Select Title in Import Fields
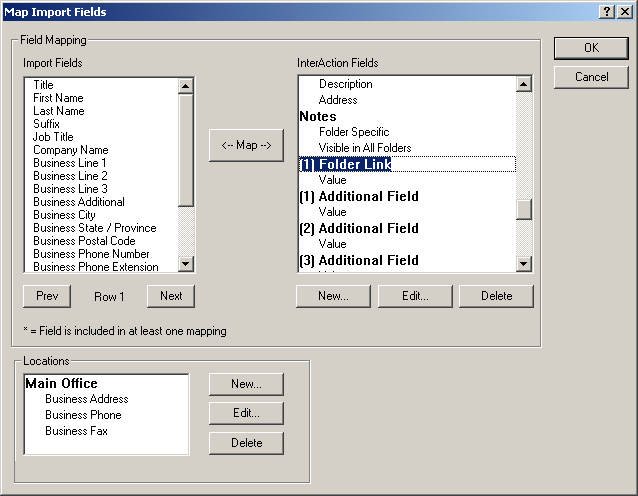638x496 pixels. click(44, 85)
